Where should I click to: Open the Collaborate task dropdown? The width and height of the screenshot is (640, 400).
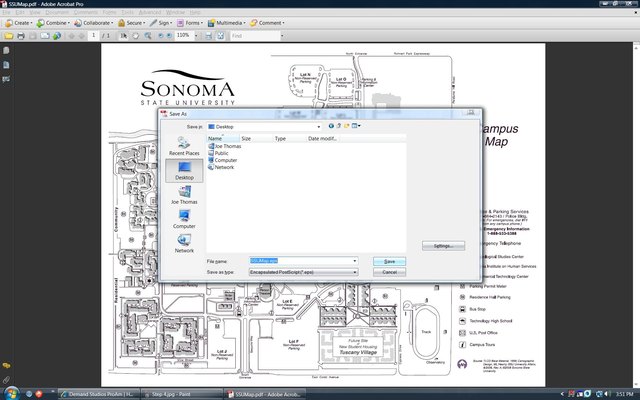[93, 23]
